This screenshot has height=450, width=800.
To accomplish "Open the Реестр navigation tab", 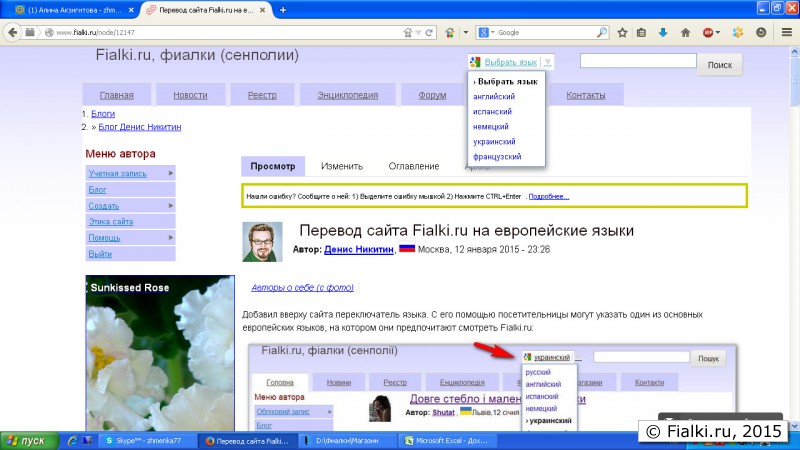I will 262,95.
